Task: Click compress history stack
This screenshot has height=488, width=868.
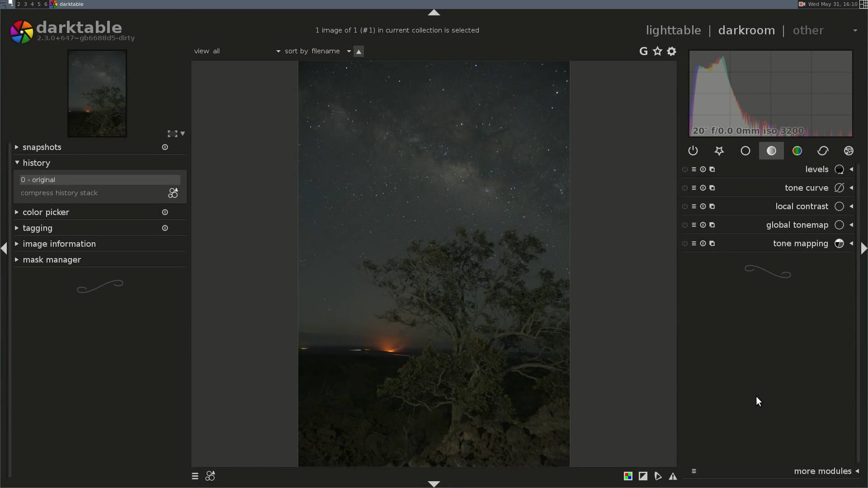Action: point(59,193)
